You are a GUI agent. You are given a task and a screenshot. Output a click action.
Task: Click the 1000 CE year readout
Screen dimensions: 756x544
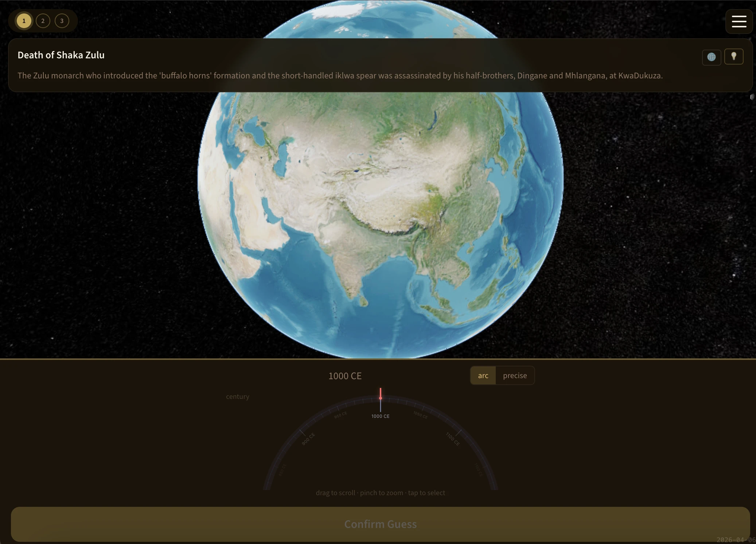[345, 376]
